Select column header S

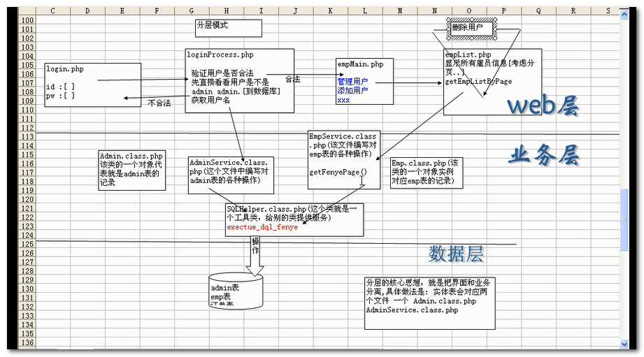click(608, 11)
